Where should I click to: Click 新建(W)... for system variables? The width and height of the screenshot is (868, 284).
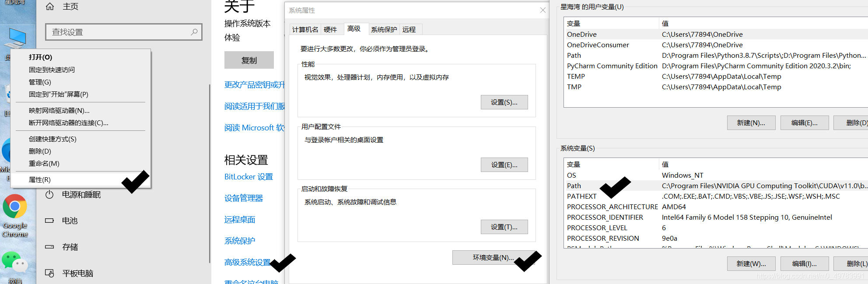point(751,263)
